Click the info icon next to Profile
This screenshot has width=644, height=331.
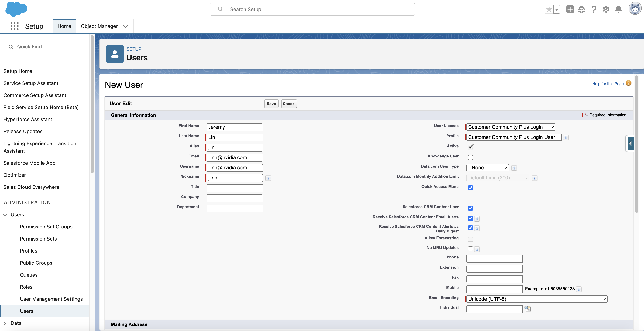pos(566,138)
